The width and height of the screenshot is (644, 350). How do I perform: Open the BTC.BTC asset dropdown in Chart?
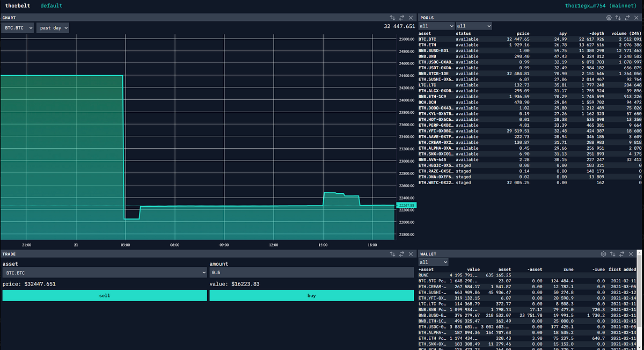(18, 27)
